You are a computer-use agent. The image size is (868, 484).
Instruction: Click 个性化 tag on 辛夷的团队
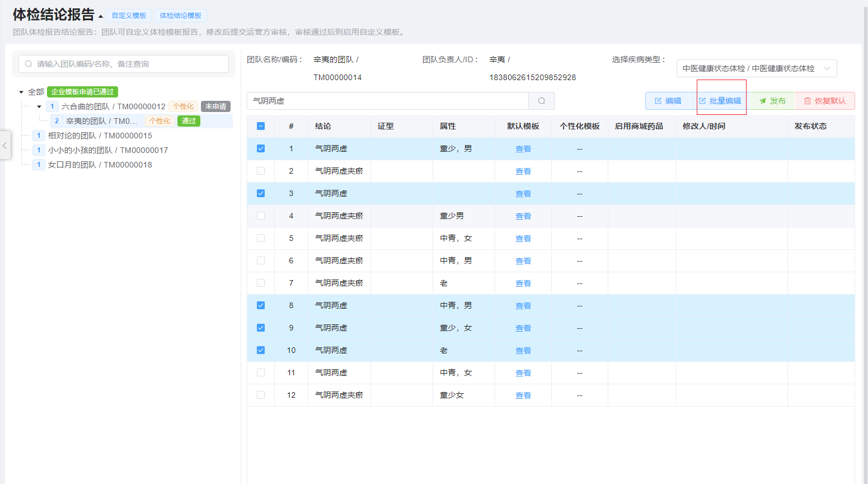tap(160, 121)
